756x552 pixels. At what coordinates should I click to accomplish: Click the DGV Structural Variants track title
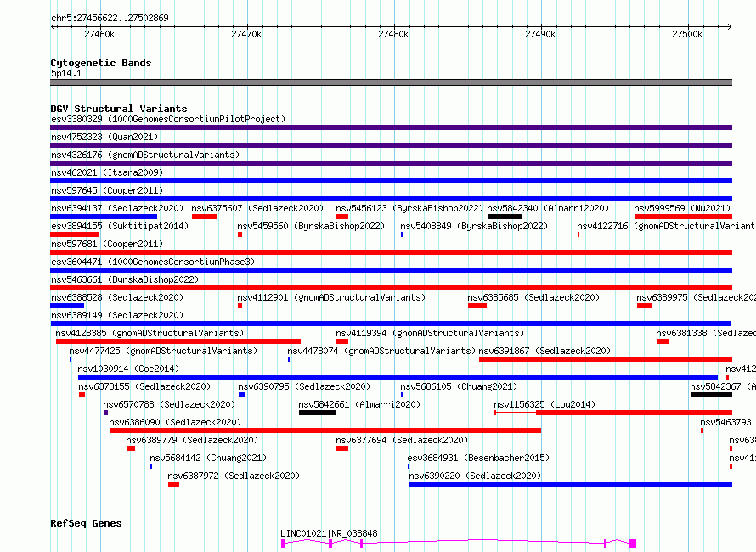coord(119,109)
